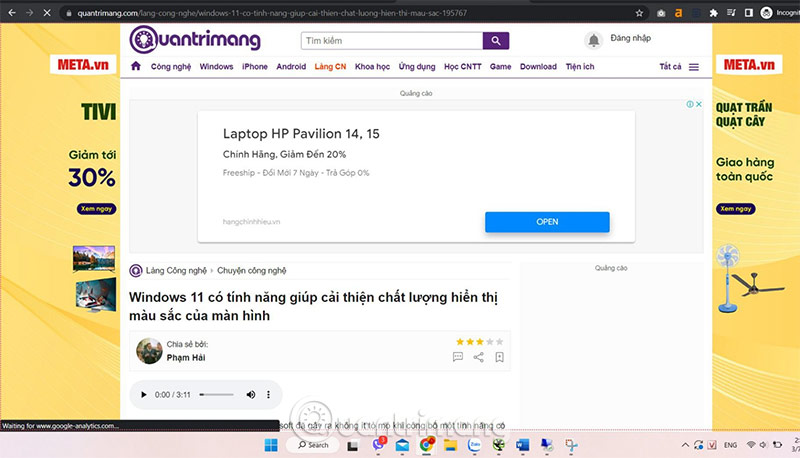Go back using the browser back arrow
Image resolution: width=800 pixels, height=458 pixels.
coord(12,13)
